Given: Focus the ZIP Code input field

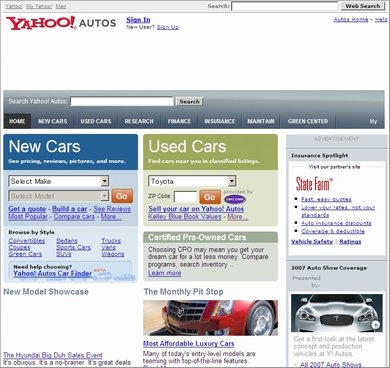Looking at the screenshot, I should [185, 197].
